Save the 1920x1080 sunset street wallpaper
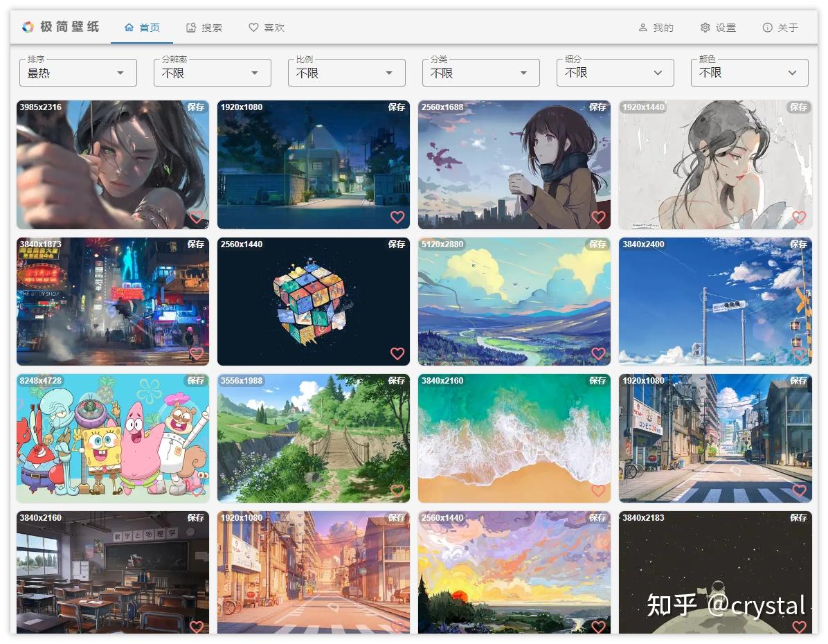This screenshot has width=828, height=644. [397, 518]
